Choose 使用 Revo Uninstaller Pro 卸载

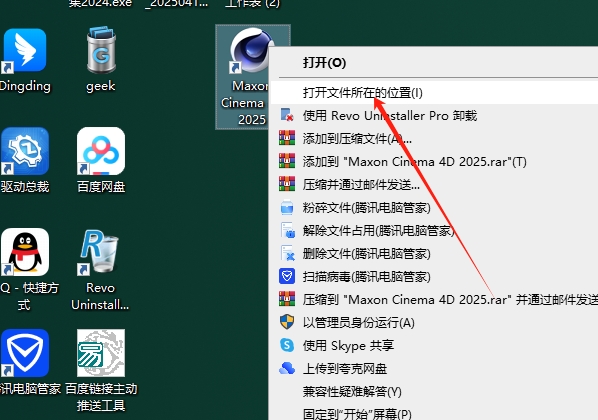click(433, 116)
